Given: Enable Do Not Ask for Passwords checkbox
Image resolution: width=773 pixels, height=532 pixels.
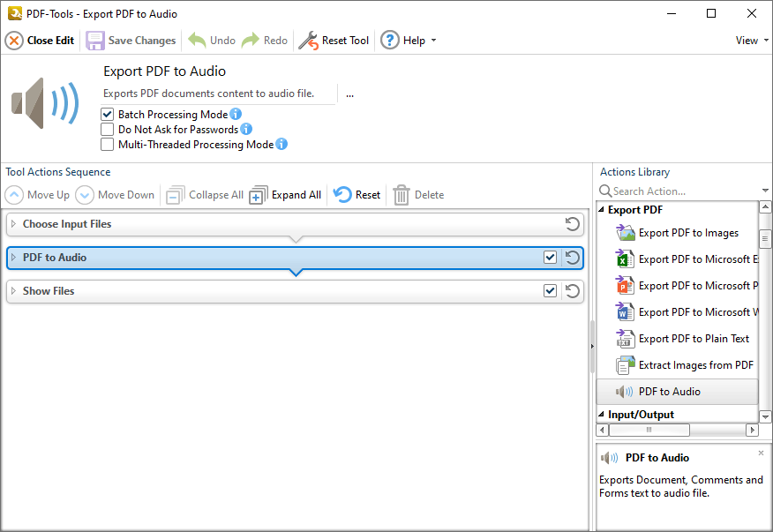Looking at the screenshot, I should click(107, 129).
